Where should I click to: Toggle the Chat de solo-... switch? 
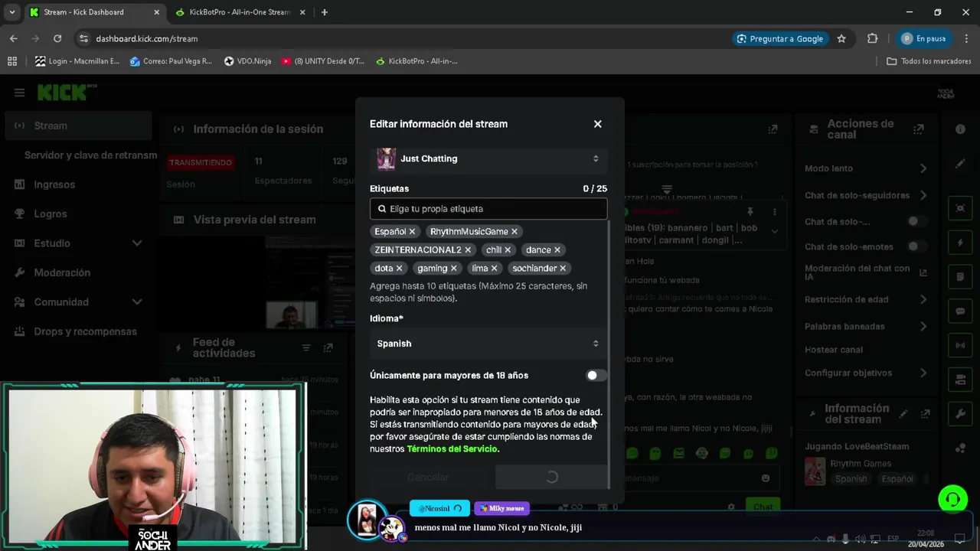click(917, 221)
